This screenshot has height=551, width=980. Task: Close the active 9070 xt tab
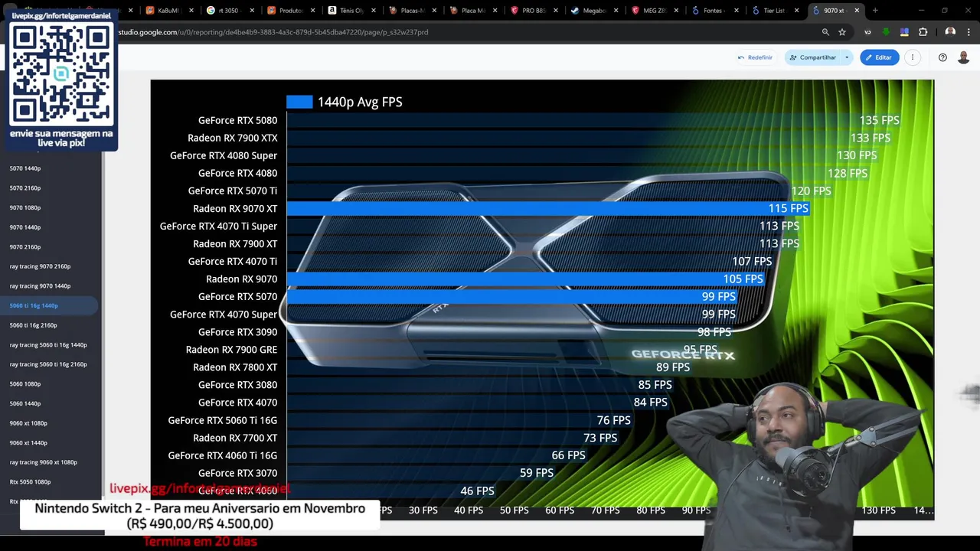[857, 11]
